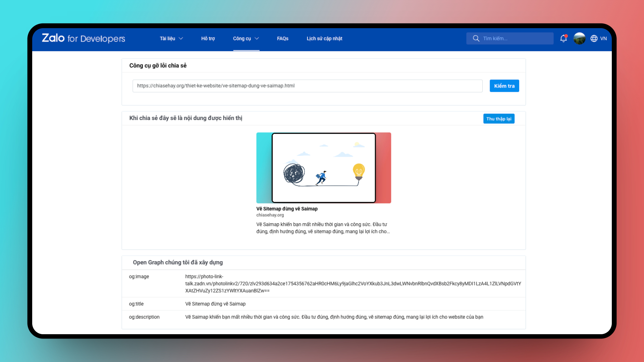Click the og:description value text
644x362 pixels.
(x=334, y=317)
